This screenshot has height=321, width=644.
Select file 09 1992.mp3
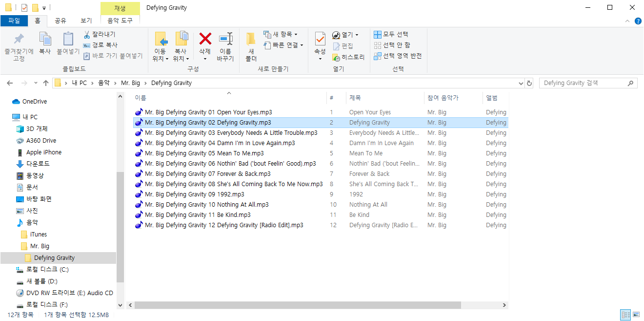189,194
